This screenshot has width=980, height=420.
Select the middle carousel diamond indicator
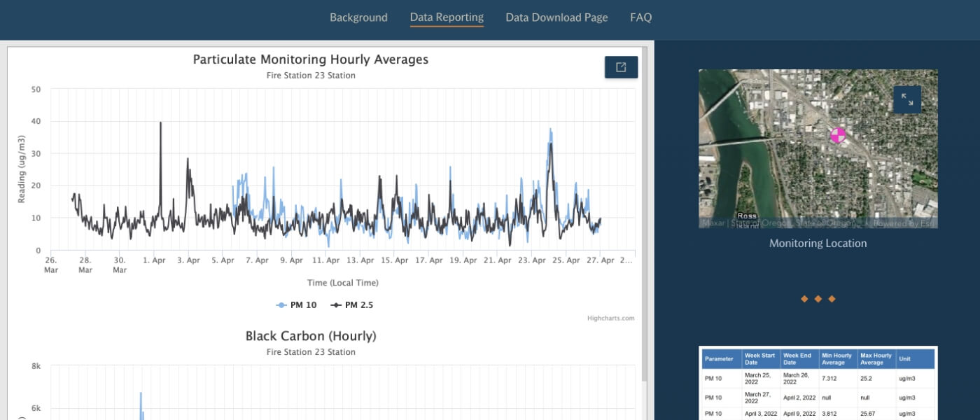(x=818, y=299)
